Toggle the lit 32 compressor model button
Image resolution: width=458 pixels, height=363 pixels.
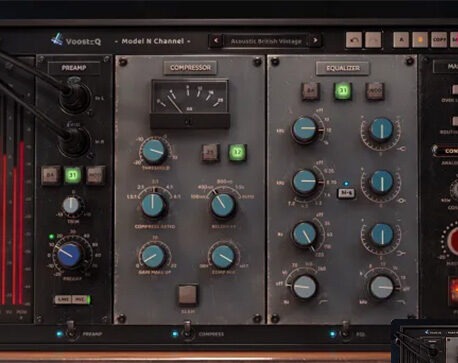tap(237, 153)
